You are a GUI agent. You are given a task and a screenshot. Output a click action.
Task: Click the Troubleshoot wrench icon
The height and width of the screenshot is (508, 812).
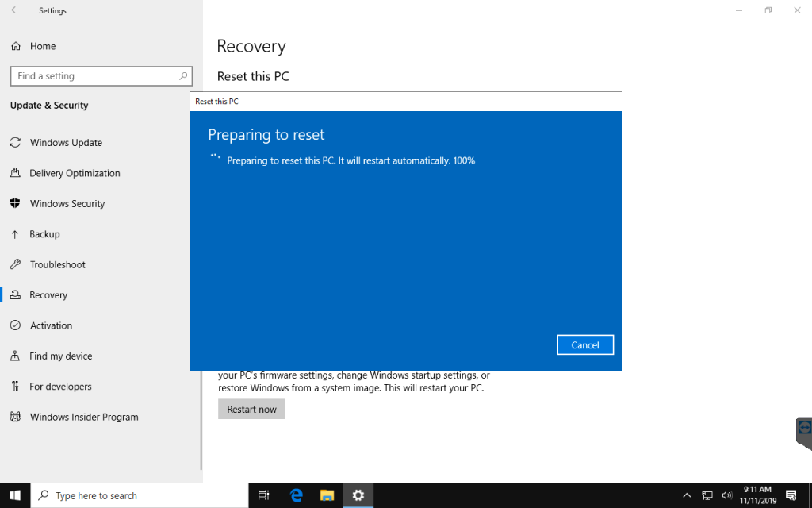(x=16, y=264)
